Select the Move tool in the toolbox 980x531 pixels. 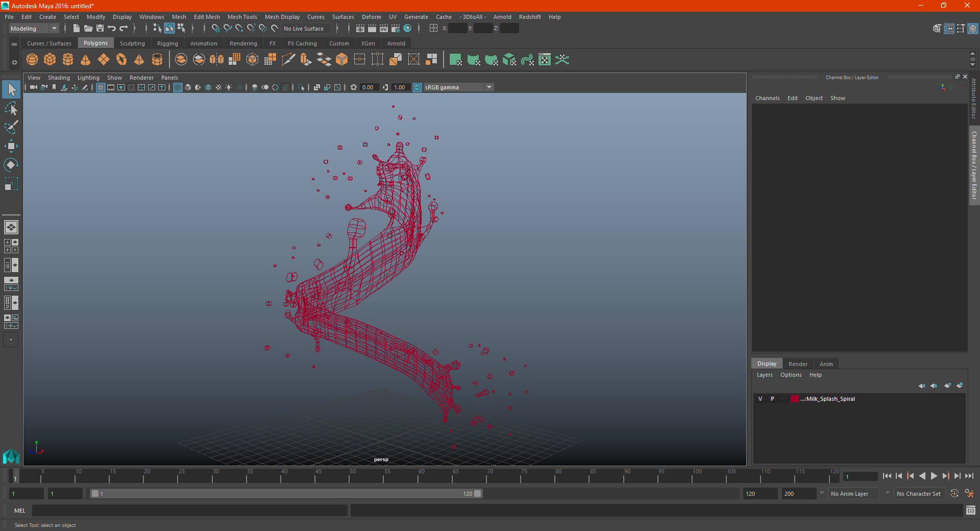pos(11,146)
